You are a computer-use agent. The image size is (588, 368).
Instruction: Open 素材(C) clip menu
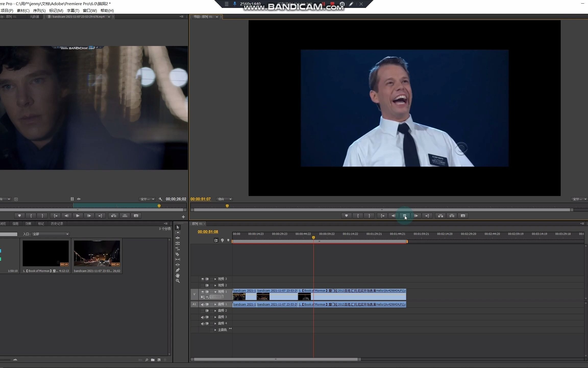pos(23,10)
